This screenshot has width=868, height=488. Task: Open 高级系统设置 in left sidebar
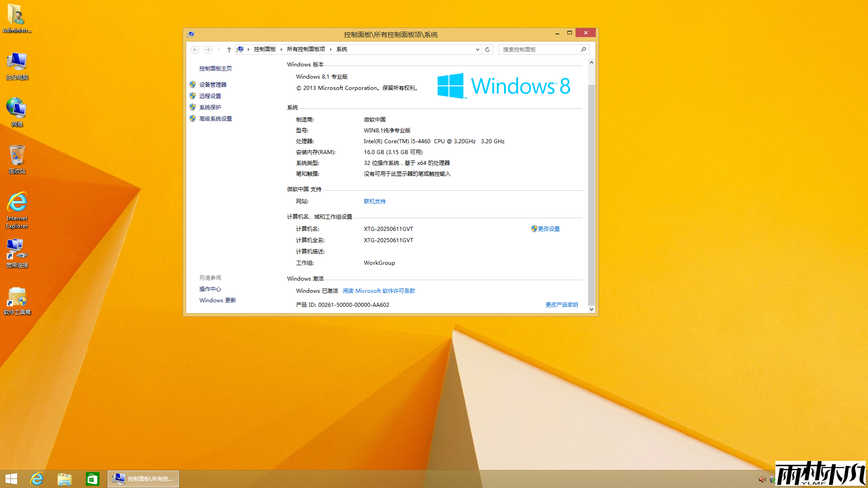point(215,119)
